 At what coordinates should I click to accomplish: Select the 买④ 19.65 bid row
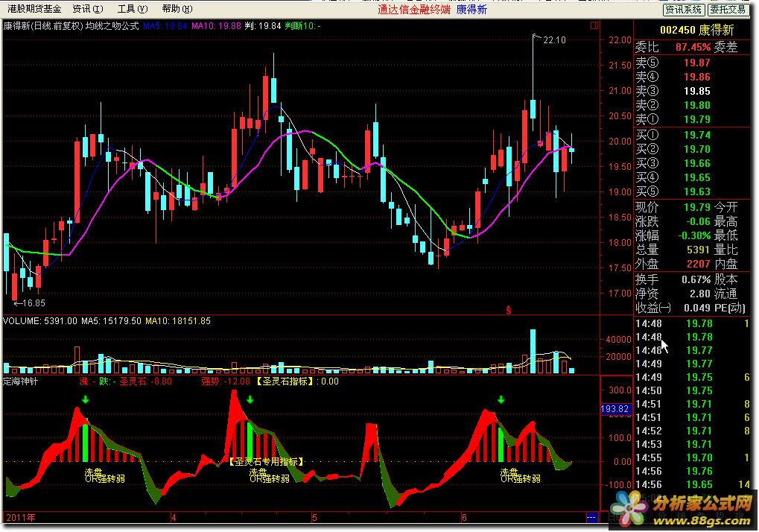click(x=692, y=177)
